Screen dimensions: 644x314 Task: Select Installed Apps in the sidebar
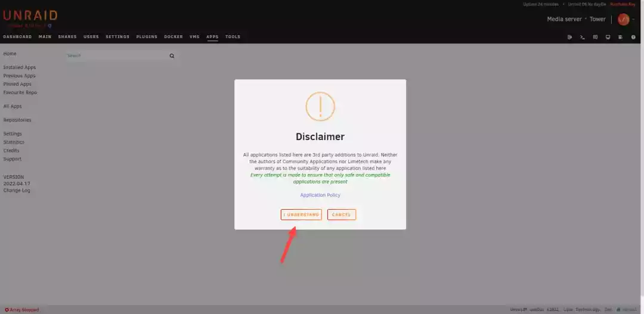20,67
